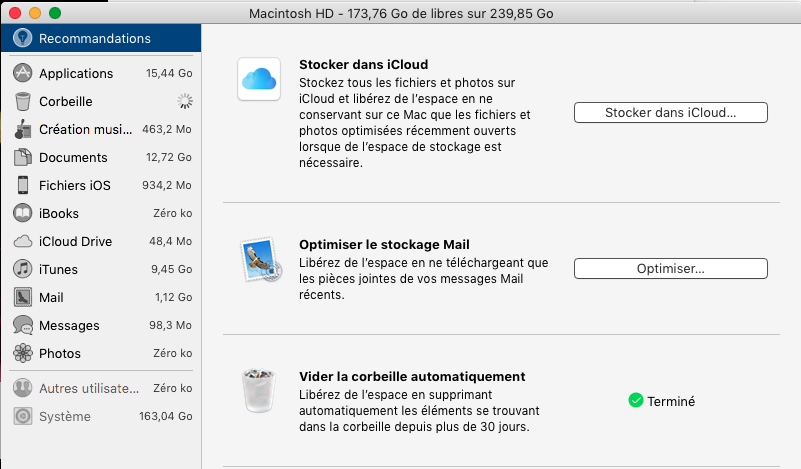
Task: Select the Photos pinwheel icon
Action: [x=22, y=353]
